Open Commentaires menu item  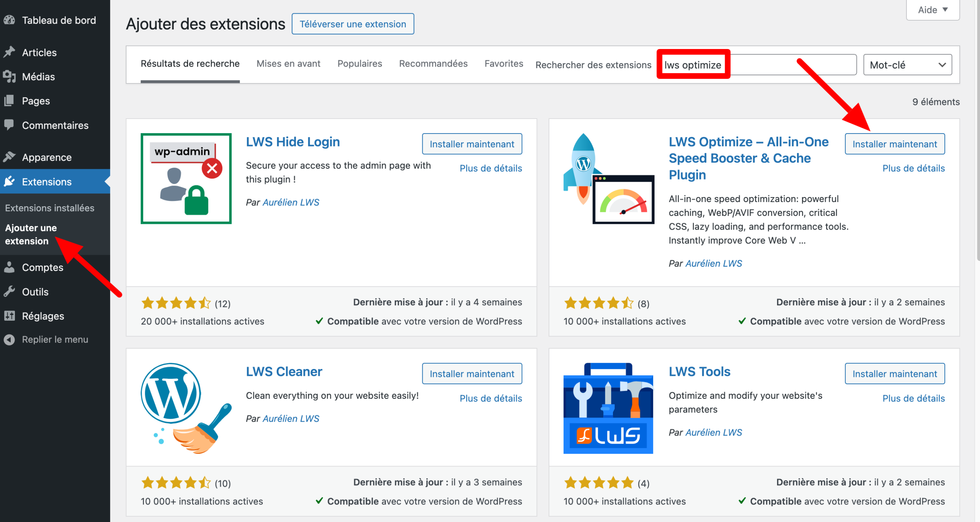click(55, 125)
